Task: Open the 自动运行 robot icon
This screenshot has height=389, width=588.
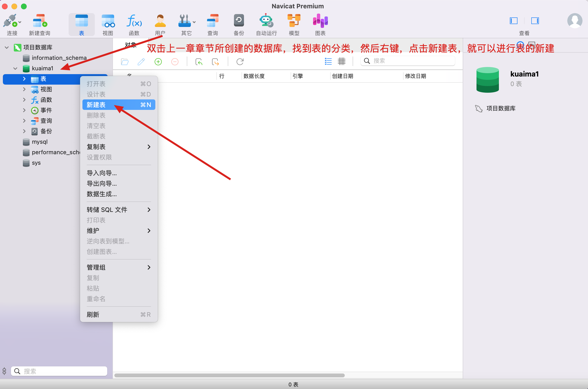Action: point(266,20)
